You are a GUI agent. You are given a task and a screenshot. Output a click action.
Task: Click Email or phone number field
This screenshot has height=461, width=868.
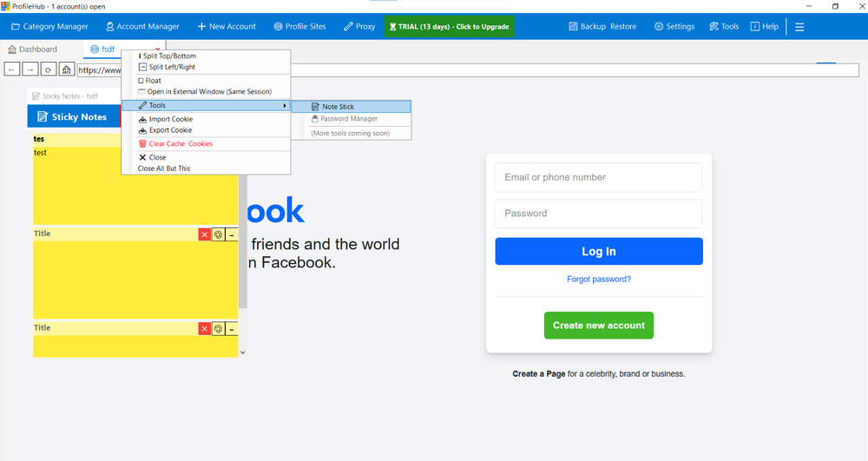pyautogui.click(x=598, y=177)
